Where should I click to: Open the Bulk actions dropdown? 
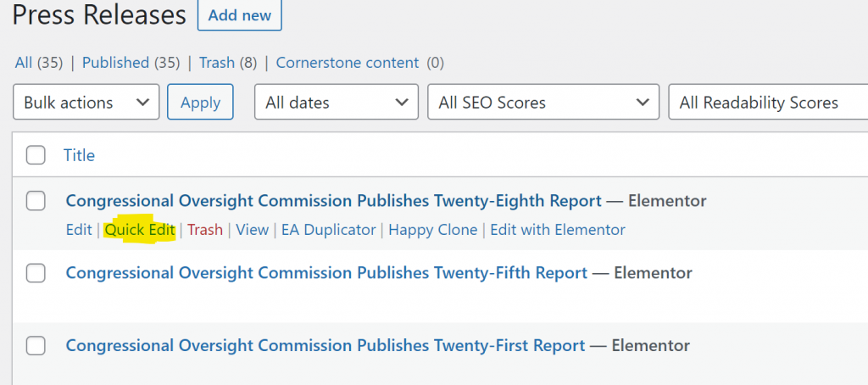[86, 102]
